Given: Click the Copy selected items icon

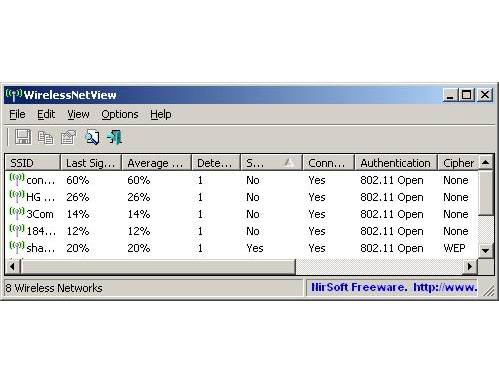Looking at the screenshot, I should tap(45, 137).
